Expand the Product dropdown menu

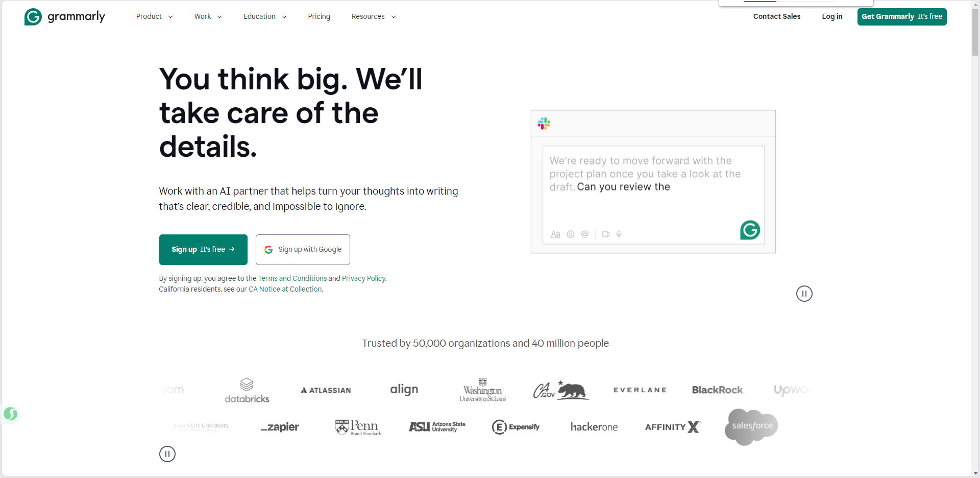[154, 17]
